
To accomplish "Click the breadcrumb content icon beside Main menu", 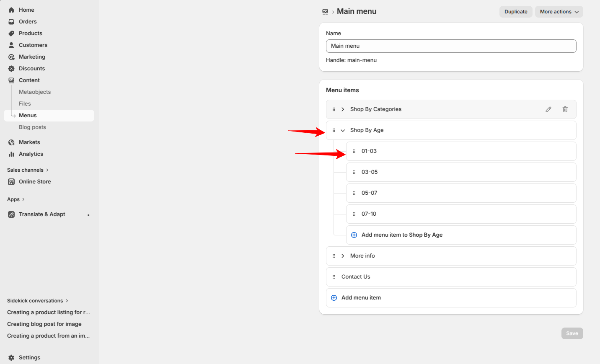I will point(325,12).
